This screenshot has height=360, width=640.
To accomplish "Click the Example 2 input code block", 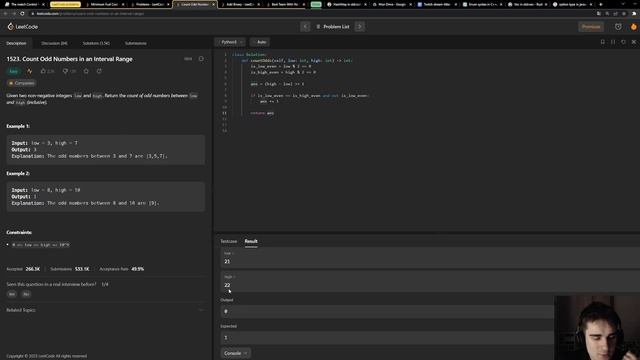I will click(x=105, y=196).
